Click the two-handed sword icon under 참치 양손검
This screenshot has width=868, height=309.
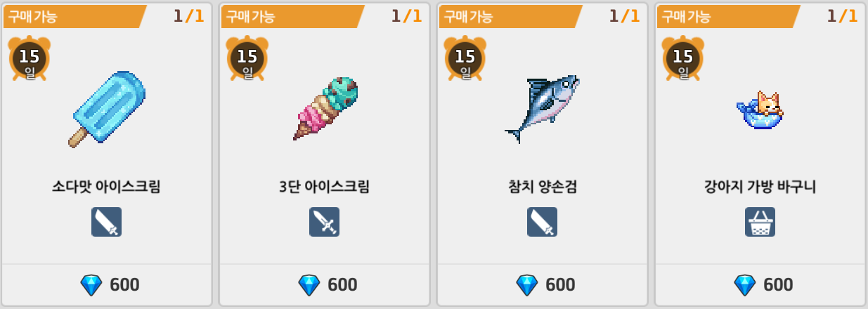542,222
